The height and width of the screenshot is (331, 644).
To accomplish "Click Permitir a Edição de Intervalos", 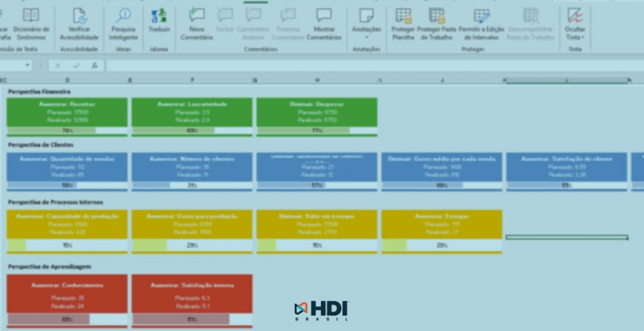I will click(482, 24).
